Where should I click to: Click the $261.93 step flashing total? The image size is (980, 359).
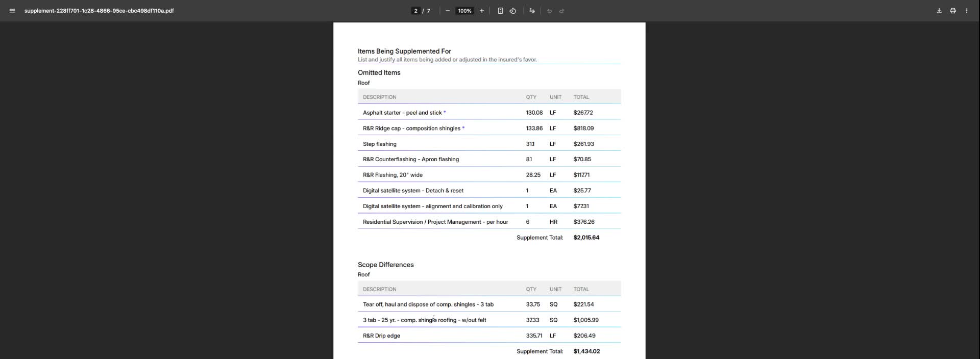[x=583, y=144]
